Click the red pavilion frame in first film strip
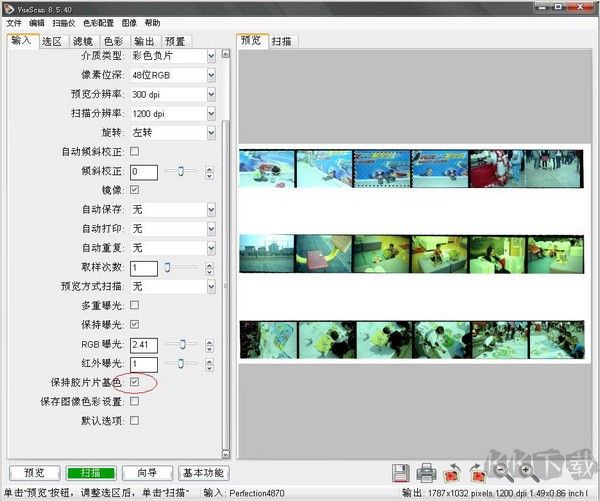 497,169
